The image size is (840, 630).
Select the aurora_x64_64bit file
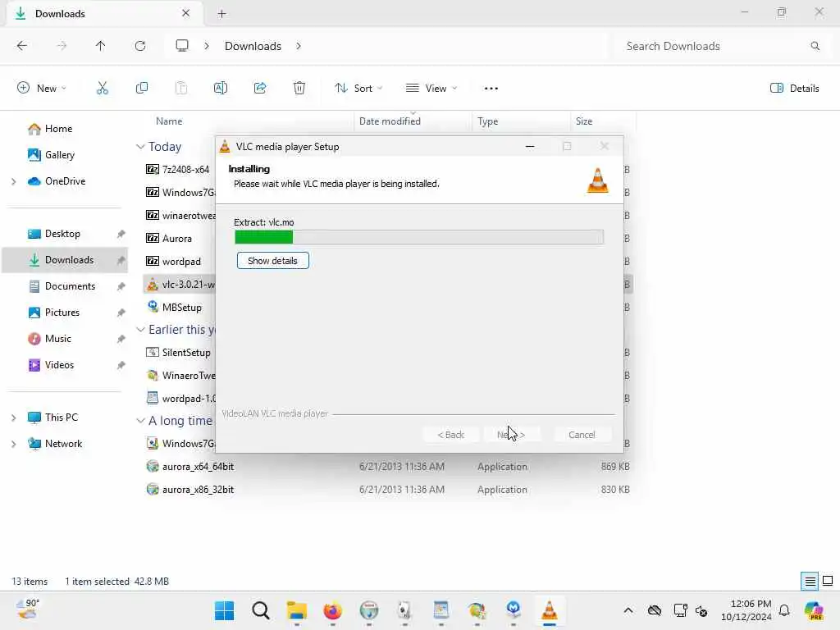pos(198,467)
